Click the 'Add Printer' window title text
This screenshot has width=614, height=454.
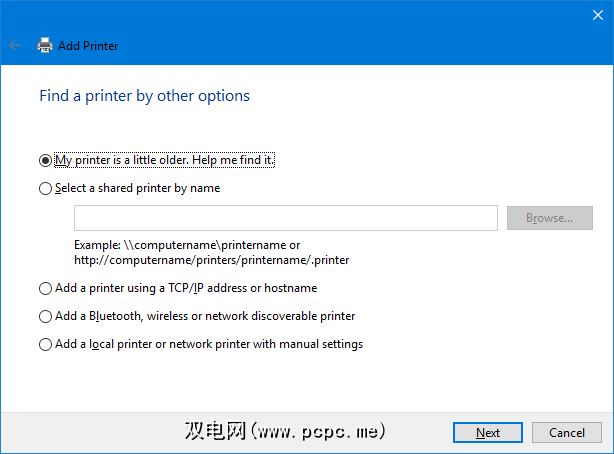88,45
